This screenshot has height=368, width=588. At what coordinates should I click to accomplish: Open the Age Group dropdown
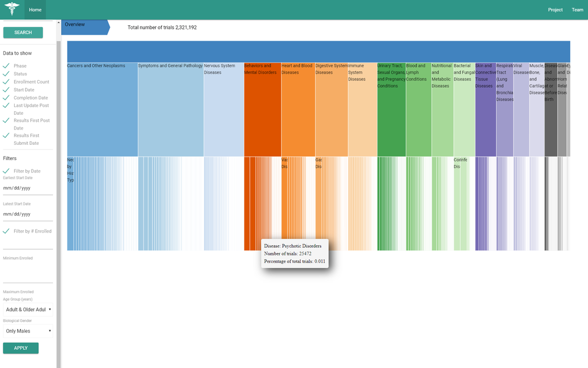click(28, 309)
